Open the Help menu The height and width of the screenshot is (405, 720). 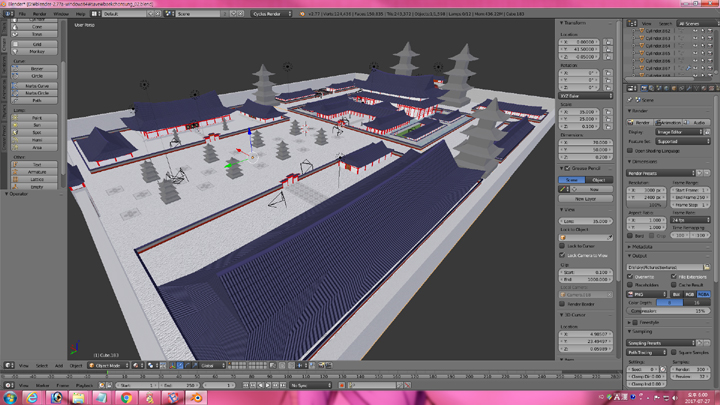(x=80, y=14)
